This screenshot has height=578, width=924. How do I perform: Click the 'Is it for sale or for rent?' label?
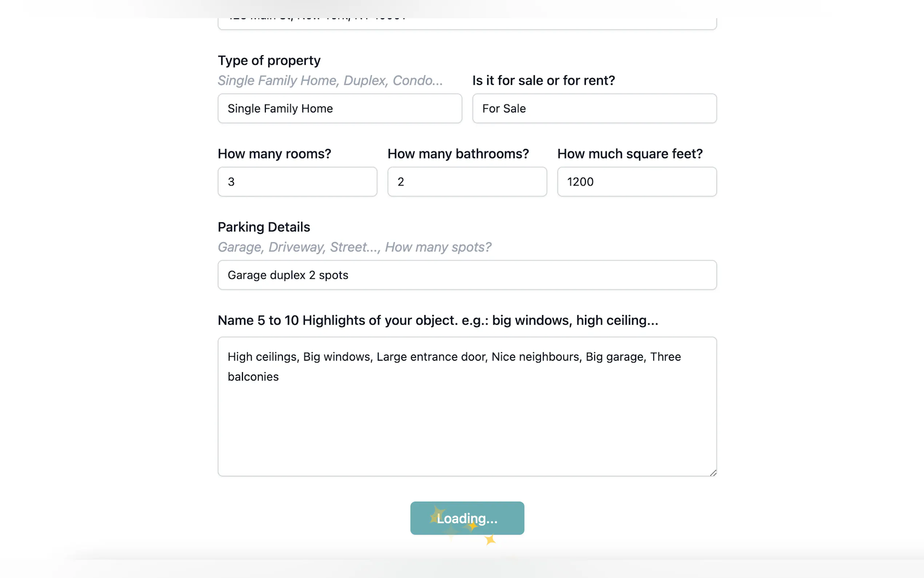pyautogui.click(x=543, y=80)
